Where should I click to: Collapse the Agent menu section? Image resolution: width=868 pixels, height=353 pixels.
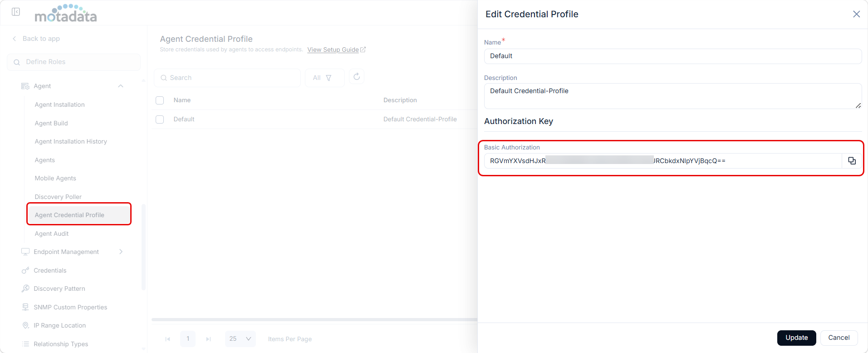(121, 86)
